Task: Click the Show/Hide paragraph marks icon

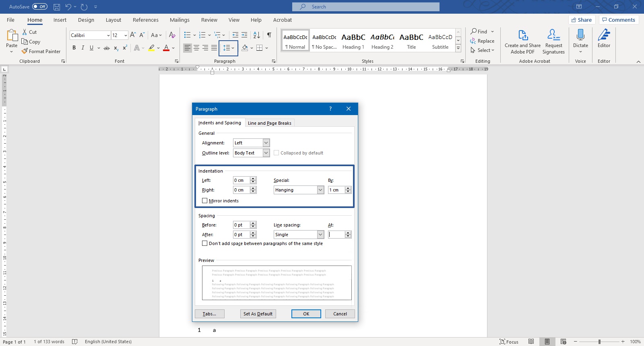Action: tap(269, 35)
